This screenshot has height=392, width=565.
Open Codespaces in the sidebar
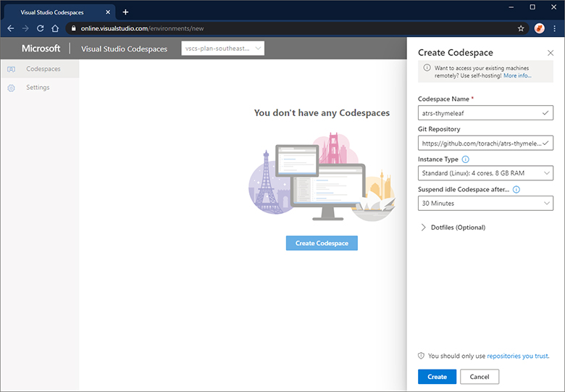coord(40,69)
